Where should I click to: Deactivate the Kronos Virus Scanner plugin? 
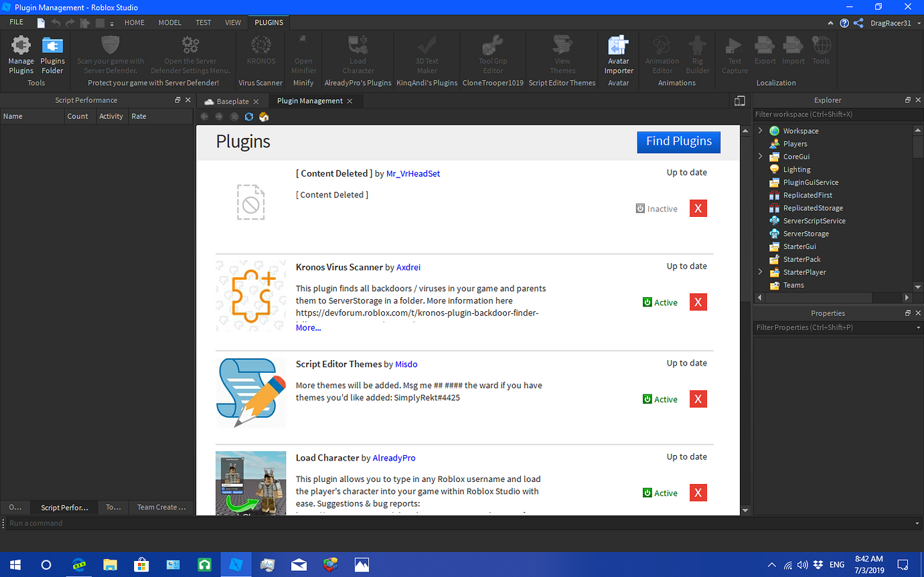660,303
